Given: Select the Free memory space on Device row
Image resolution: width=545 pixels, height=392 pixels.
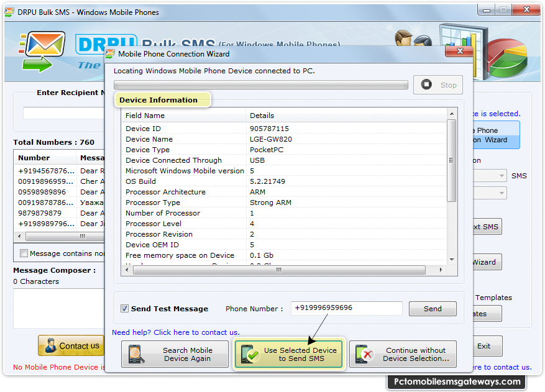Looking at the screenshot, I should pos(284,255).
